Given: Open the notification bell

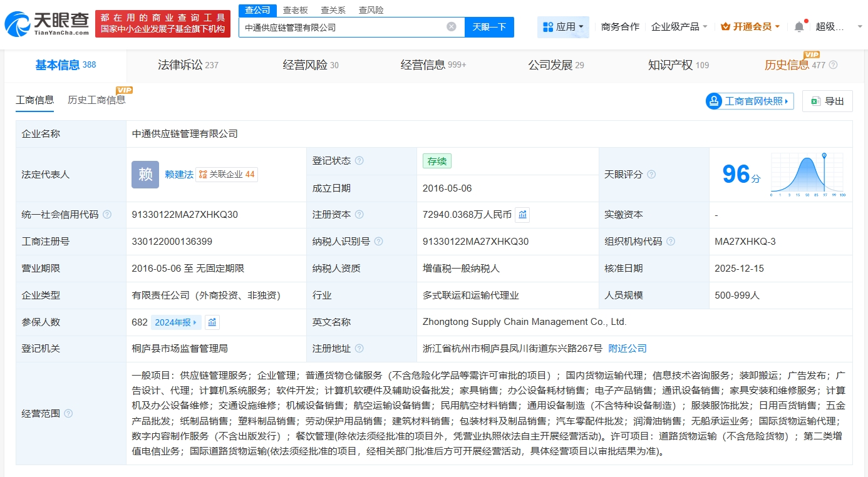Looking at the screenshot, I should pos(798,27).
